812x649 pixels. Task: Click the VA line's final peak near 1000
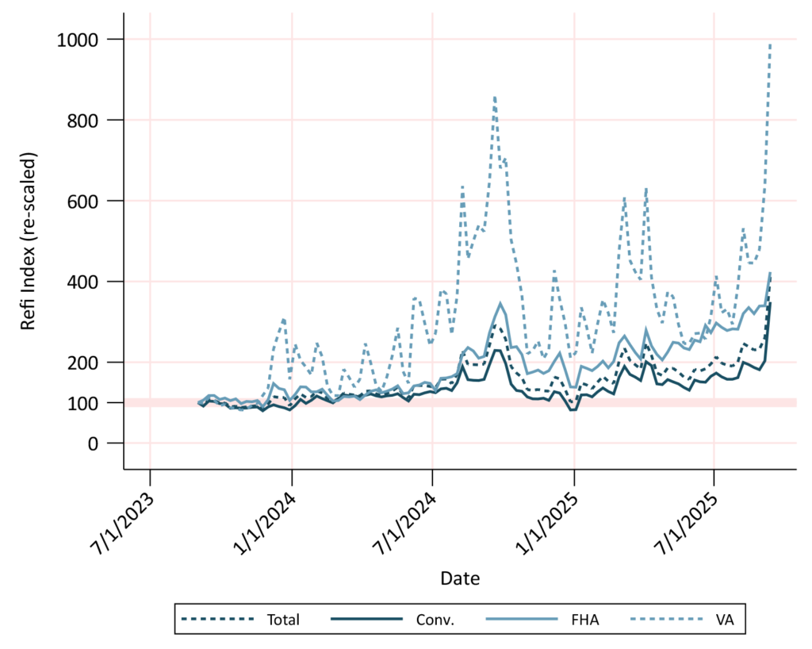point(769,46)
